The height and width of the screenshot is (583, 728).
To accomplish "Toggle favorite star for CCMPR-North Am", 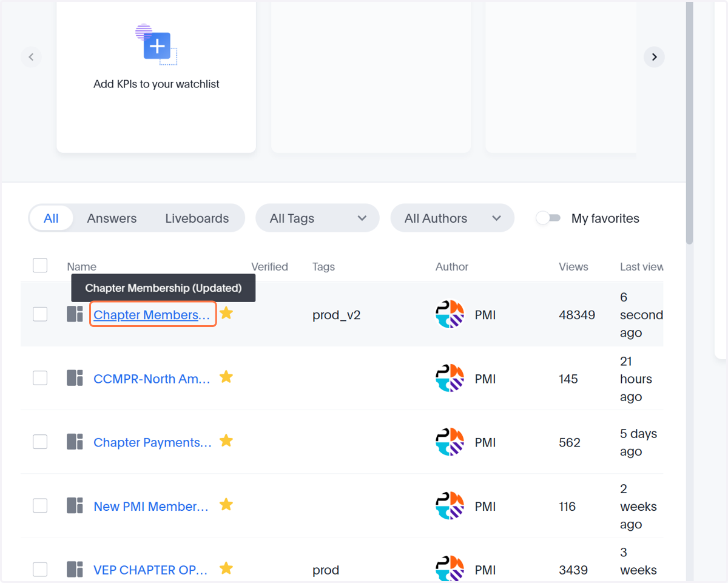I will tap(226, 377).
